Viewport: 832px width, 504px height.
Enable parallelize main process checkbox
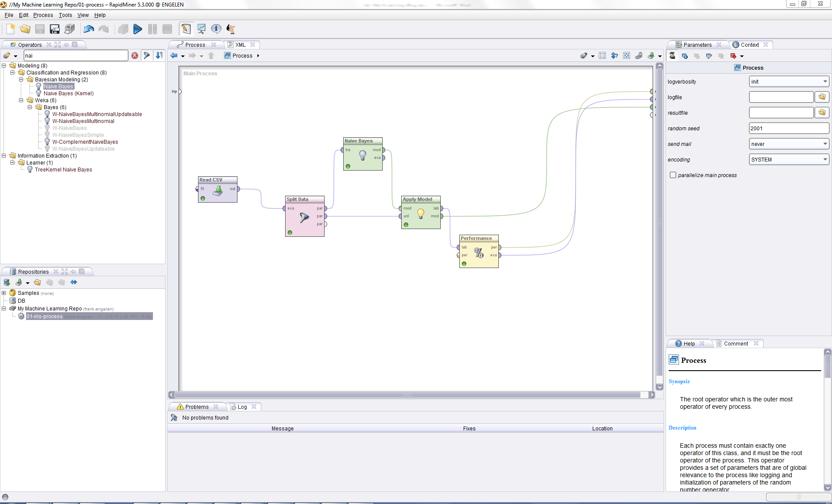pyautogui.click(x=673, y=175)
